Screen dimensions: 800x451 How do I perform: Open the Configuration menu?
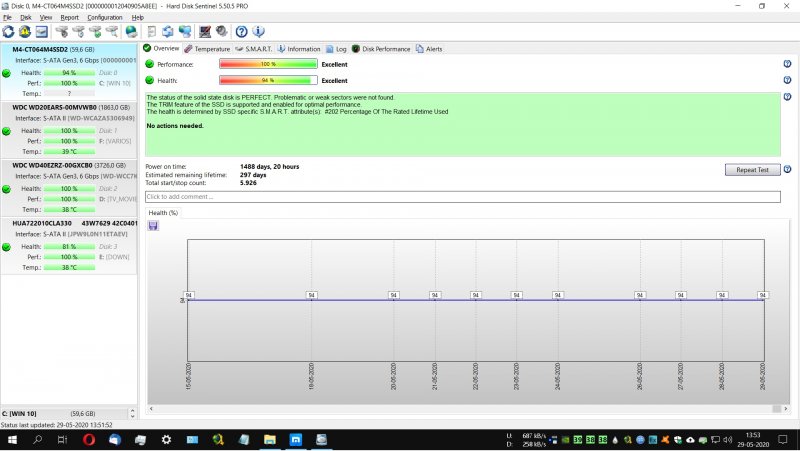click(105, 17)
